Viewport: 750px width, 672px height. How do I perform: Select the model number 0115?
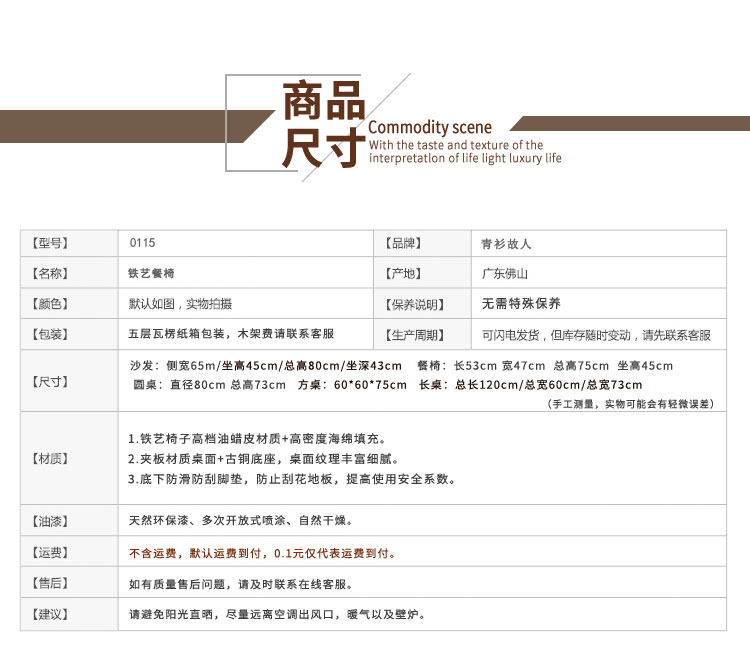(x=142, y=243)
